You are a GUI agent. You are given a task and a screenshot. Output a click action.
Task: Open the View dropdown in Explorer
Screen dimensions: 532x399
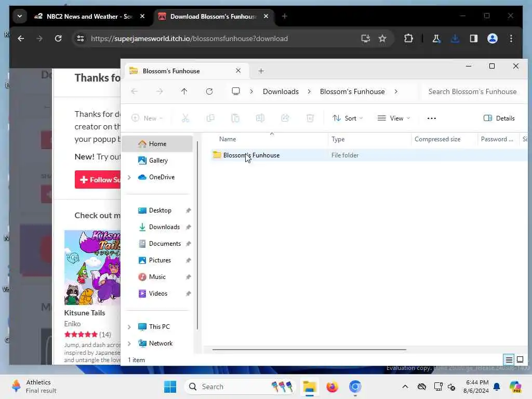point(394,118)
